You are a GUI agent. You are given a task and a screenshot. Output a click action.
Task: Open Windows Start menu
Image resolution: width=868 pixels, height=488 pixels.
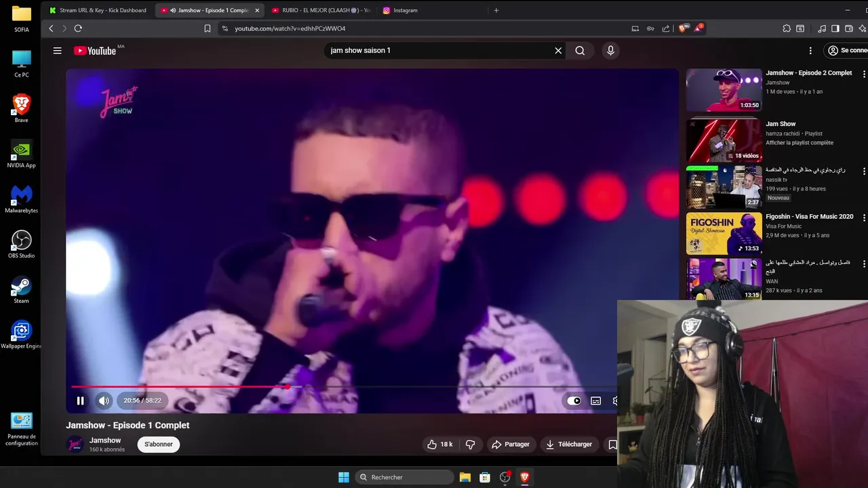[x=344, y=477]
